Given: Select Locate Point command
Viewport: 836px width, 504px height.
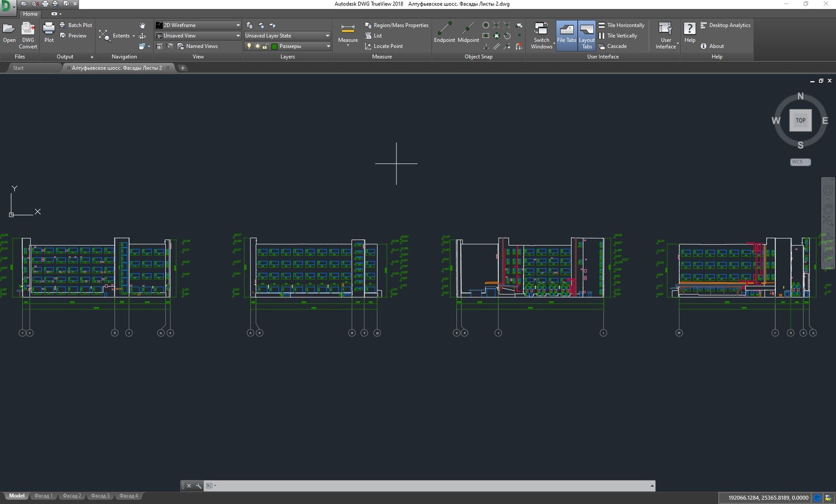Looking at the screenshot, I should [384, 46].
